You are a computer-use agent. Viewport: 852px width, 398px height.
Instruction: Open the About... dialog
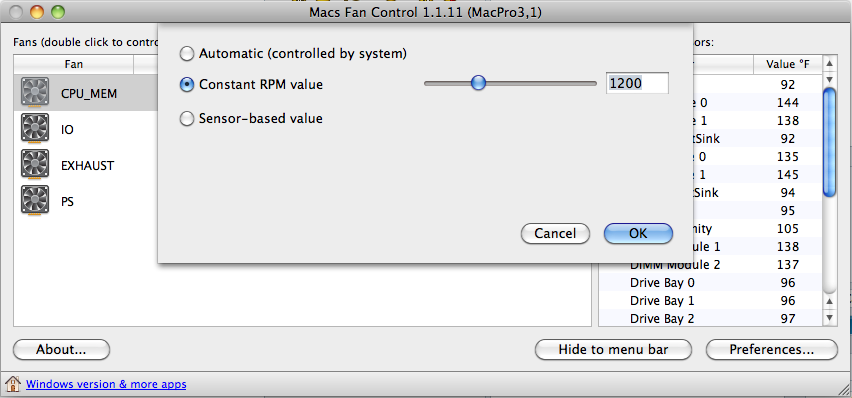click(x=61, y=350)
